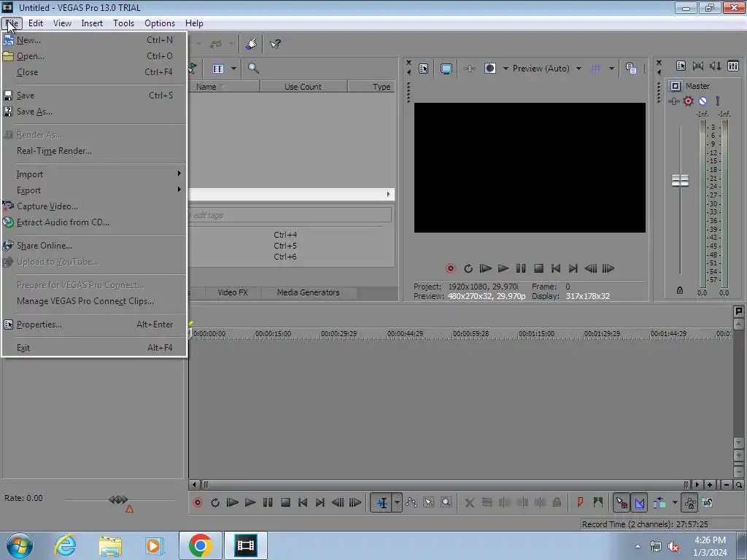Toggle Lock Envelopes to Events button
Image resolution: width=747 pixels, height=560 pixels.
tap(690, 503)
